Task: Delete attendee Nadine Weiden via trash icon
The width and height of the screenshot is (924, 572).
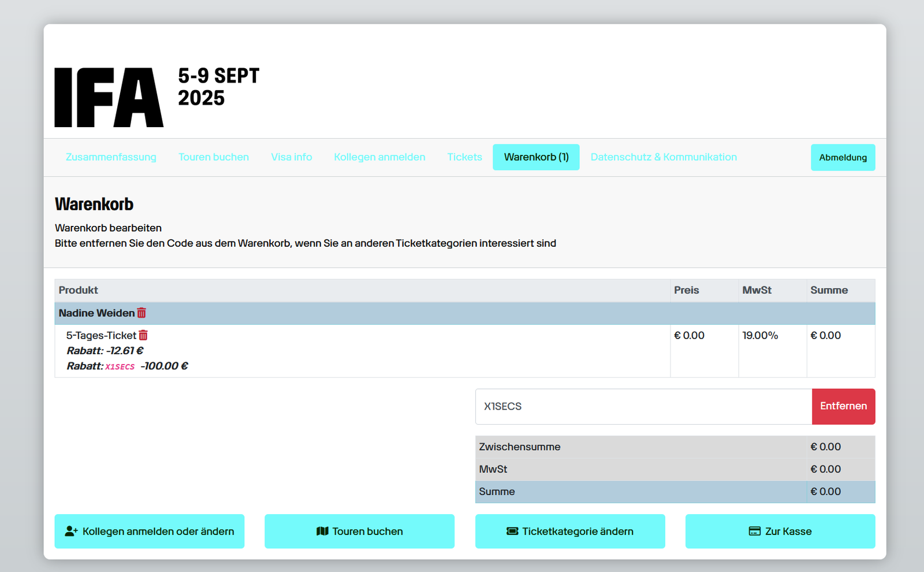Action: (x=141, y=313)
